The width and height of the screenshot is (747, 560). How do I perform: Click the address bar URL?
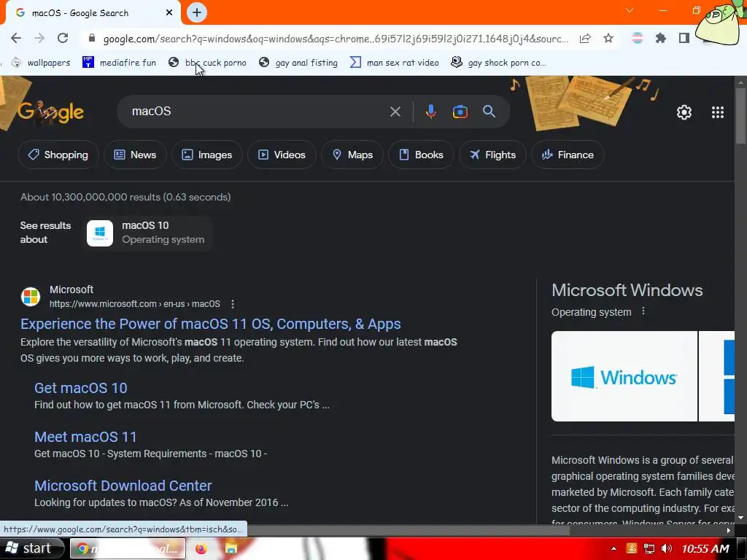(x=336, y=39)
